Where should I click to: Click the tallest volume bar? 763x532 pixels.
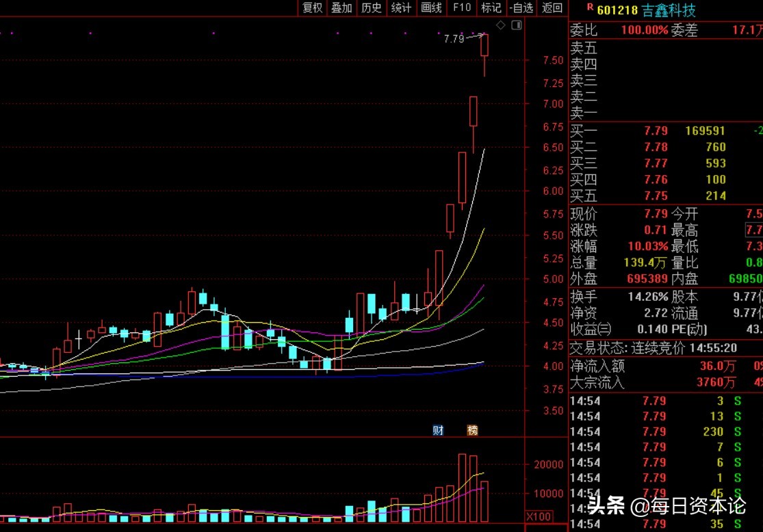pyautogui.click(x=463, y=488)
